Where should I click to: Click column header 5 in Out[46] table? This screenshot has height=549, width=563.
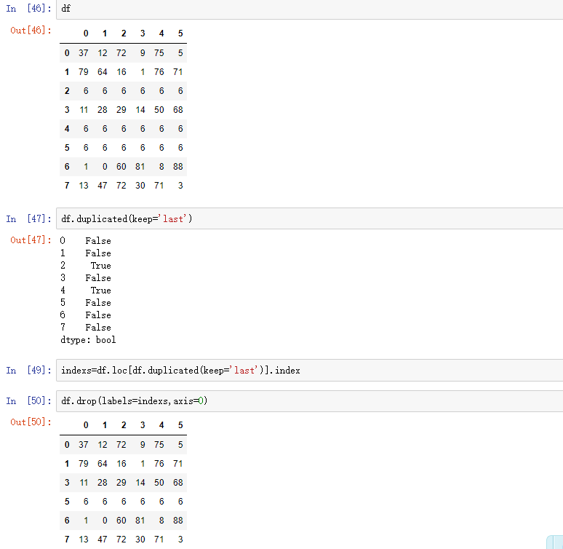(x=180, y=33)
